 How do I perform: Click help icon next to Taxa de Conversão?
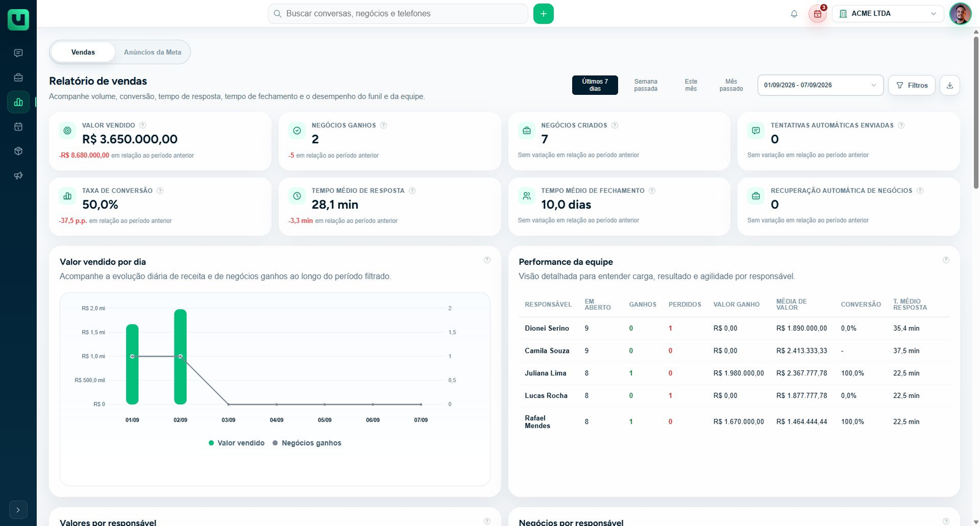(160, 190)
